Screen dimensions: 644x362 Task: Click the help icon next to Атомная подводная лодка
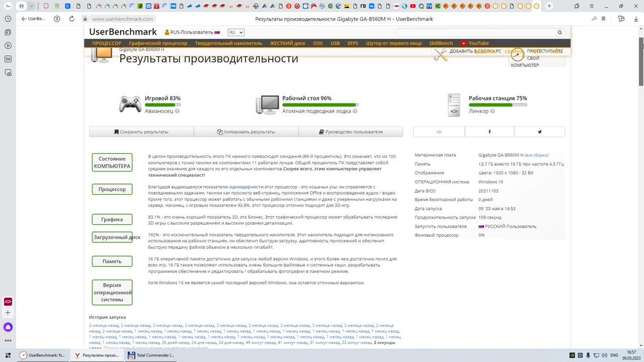click(x=355, y=111)
